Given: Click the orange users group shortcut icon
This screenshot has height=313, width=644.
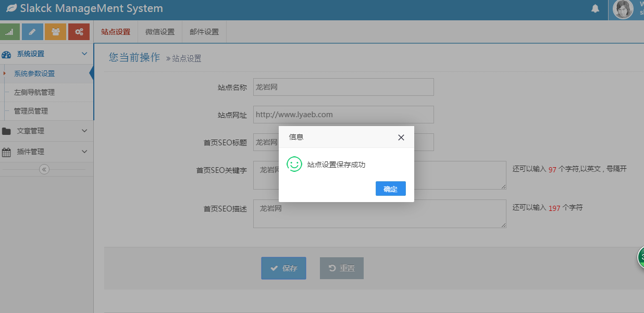Looking at the screenshot, I should (x=55, y=32).
